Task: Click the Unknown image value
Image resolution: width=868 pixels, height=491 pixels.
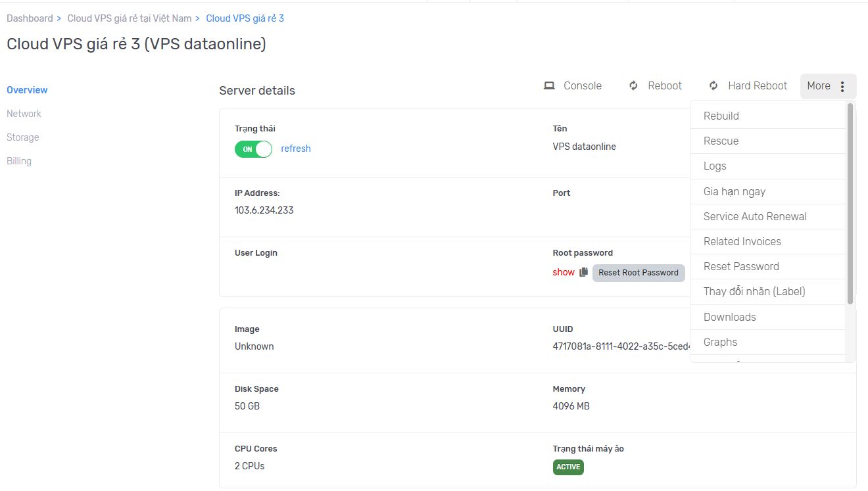Action: point(254,346)
